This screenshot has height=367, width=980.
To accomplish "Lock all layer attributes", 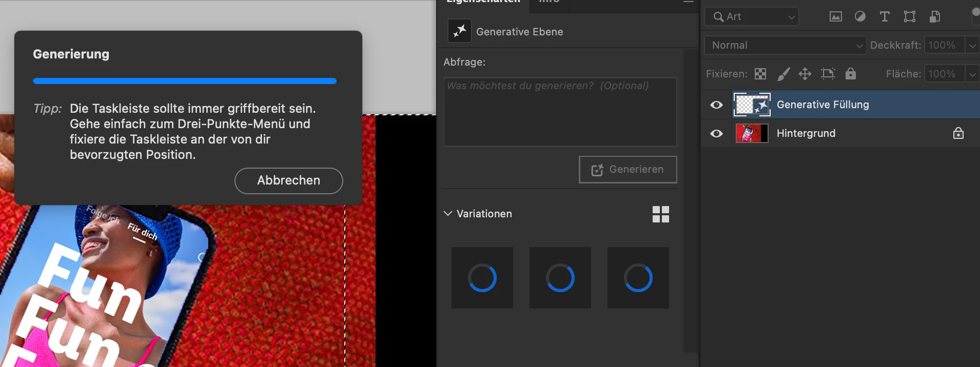I will pyautogui.click(x=851, y=74).
